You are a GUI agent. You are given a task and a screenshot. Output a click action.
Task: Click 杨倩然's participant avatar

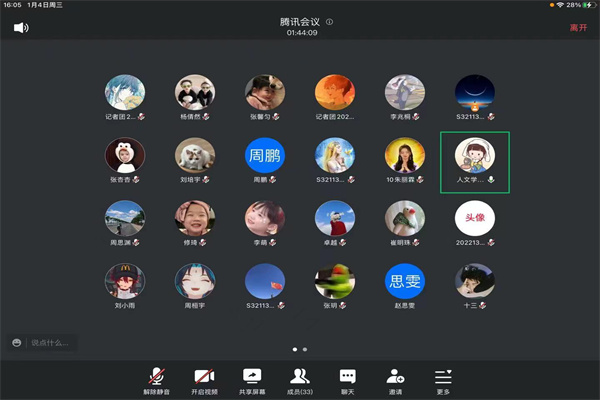coord(195,94)
